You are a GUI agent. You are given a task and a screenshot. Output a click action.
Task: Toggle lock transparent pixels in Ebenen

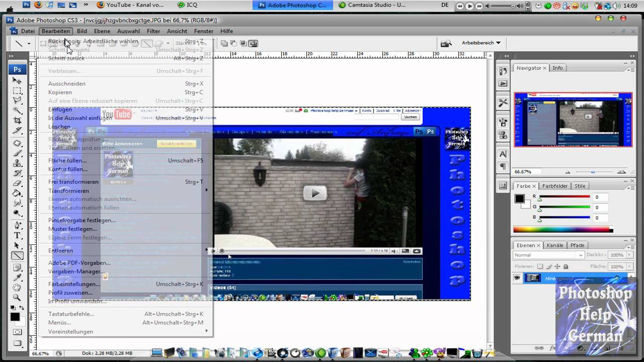(x=540, y=266)
